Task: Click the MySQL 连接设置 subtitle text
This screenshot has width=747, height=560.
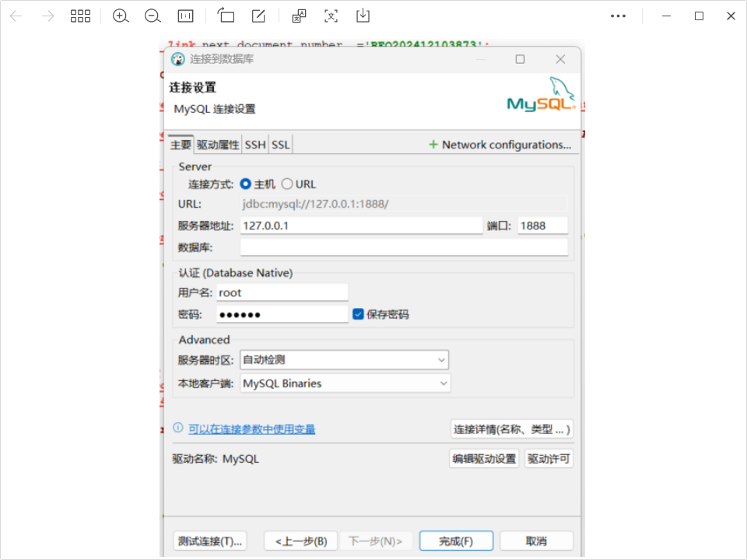Action: coord(215,109)
